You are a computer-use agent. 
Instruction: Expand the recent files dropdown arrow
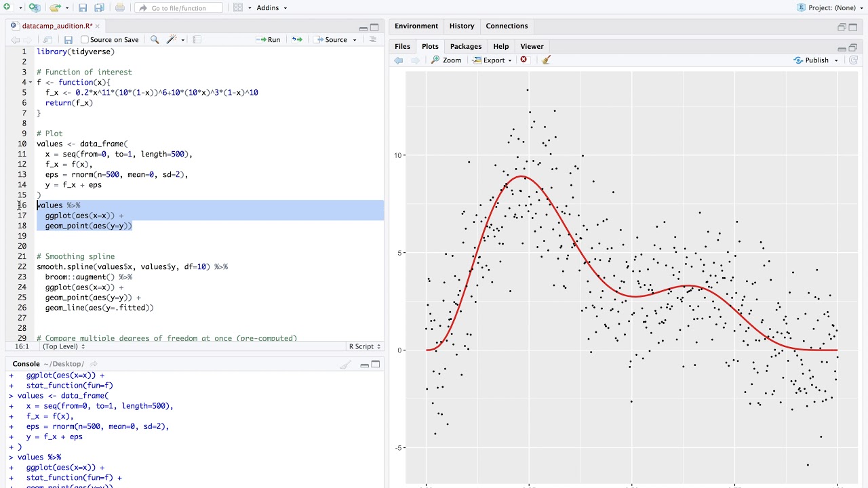(66, 8)
